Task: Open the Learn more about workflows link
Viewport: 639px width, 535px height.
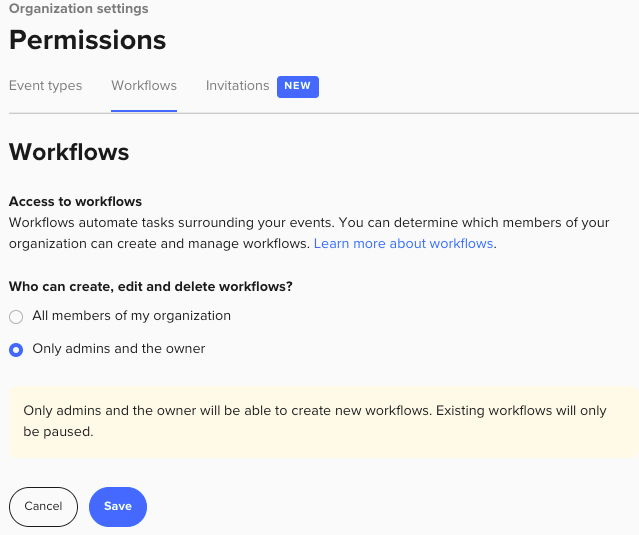Action: coord(404,244)
